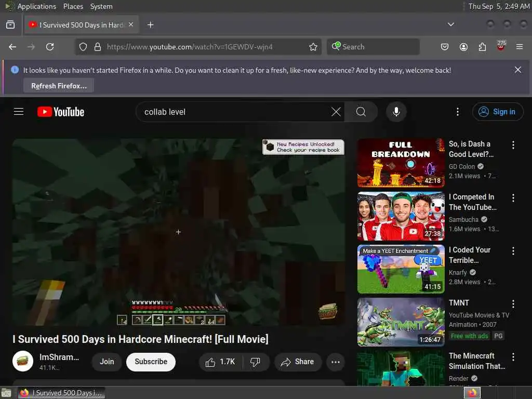
Task: Open tracking protection shield icon
Action: pyautogui.click(x=83, y=47)
